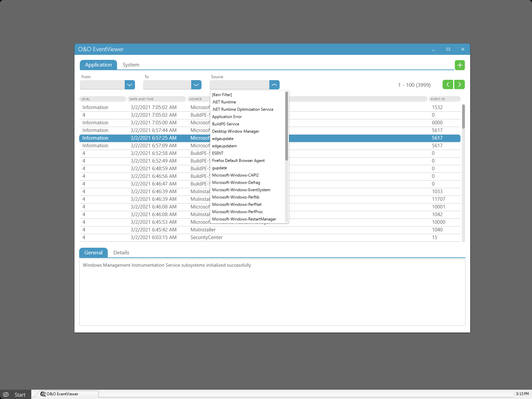532x399 pixels.
Task: Select the SecurityCenter event row
Action: click(270, 237)
